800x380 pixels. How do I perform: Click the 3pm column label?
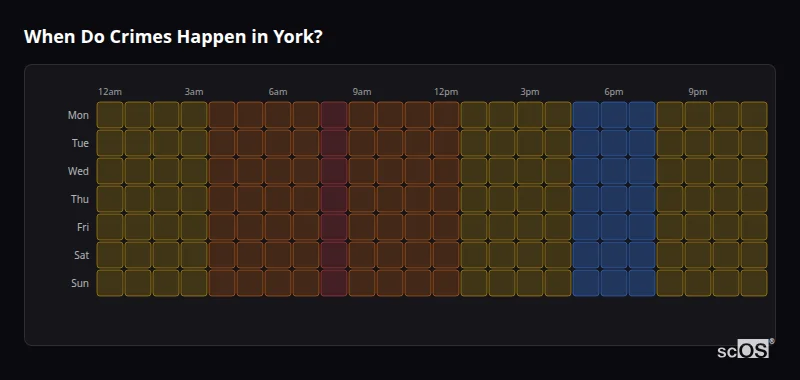pos(530,92)
